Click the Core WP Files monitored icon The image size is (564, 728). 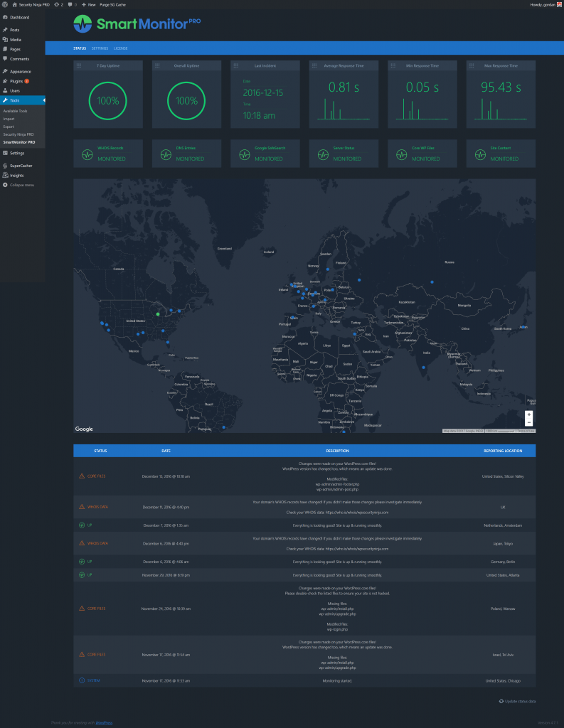coord(401,154)
